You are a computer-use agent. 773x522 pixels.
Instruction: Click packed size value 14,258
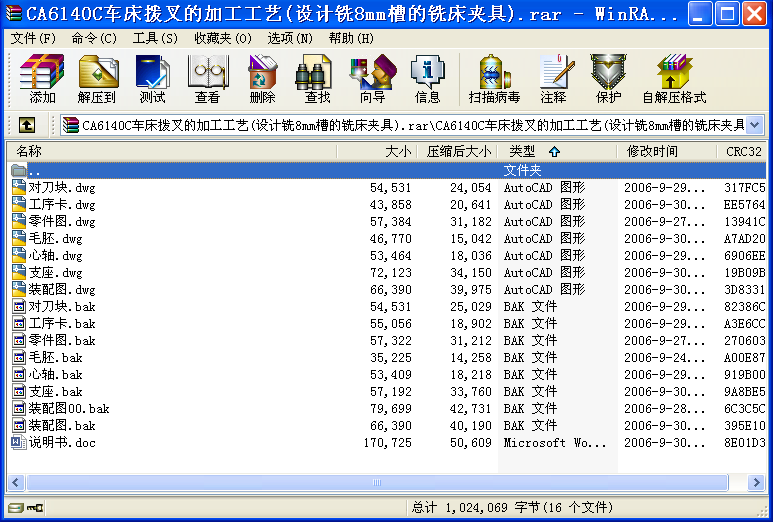tap(471, 358)
